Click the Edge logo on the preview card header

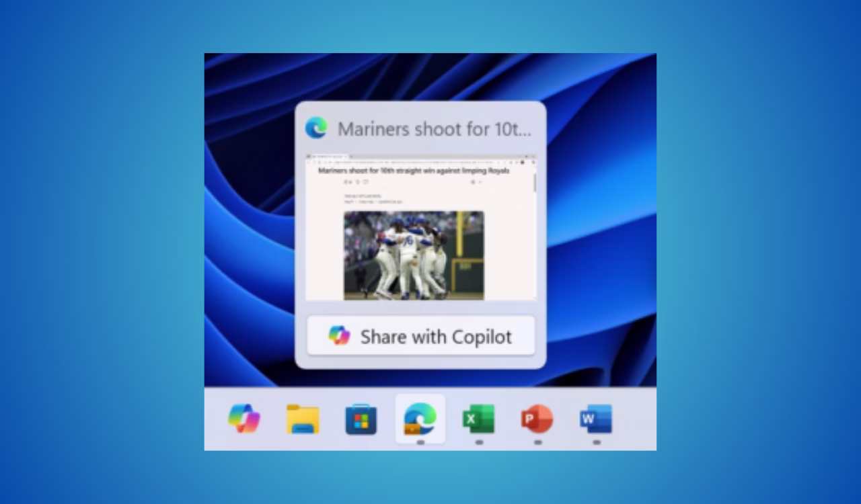click(315, 128)
